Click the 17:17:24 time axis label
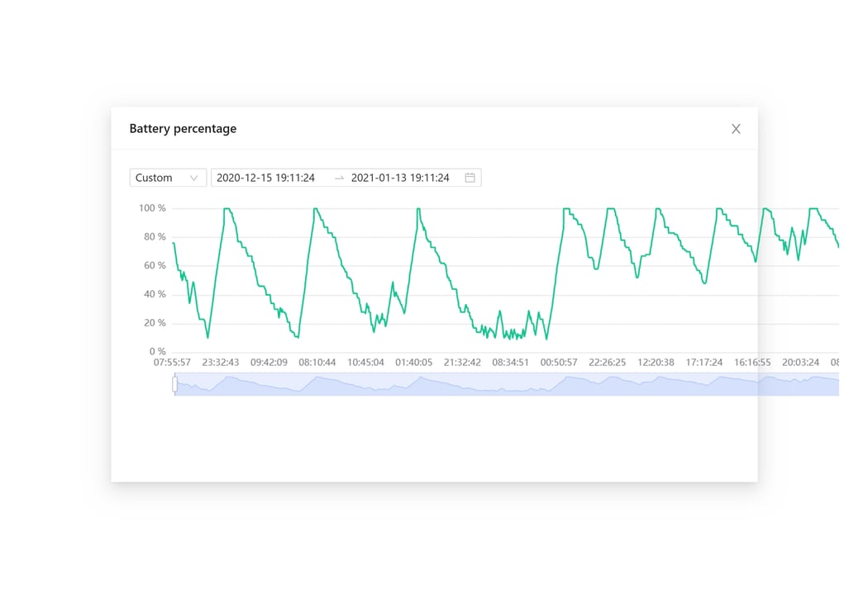Screen dimensions: 868x613 pyautogui.click(x=703, y=363)
